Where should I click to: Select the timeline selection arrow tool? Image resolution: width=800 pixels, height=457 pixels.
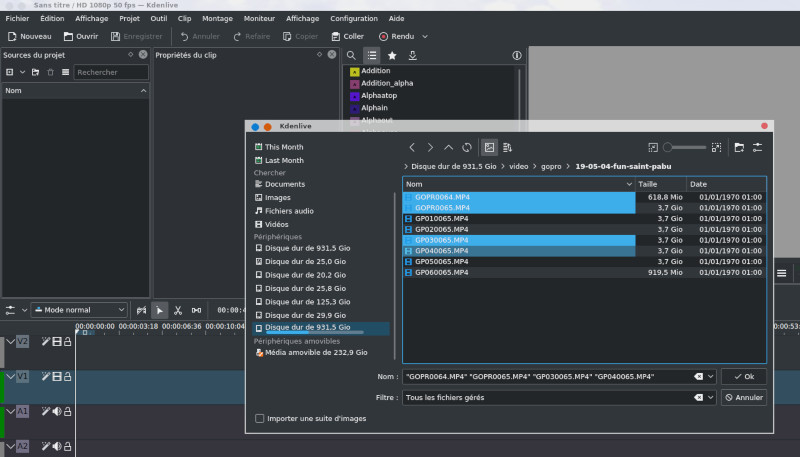[x=160, y=310]
